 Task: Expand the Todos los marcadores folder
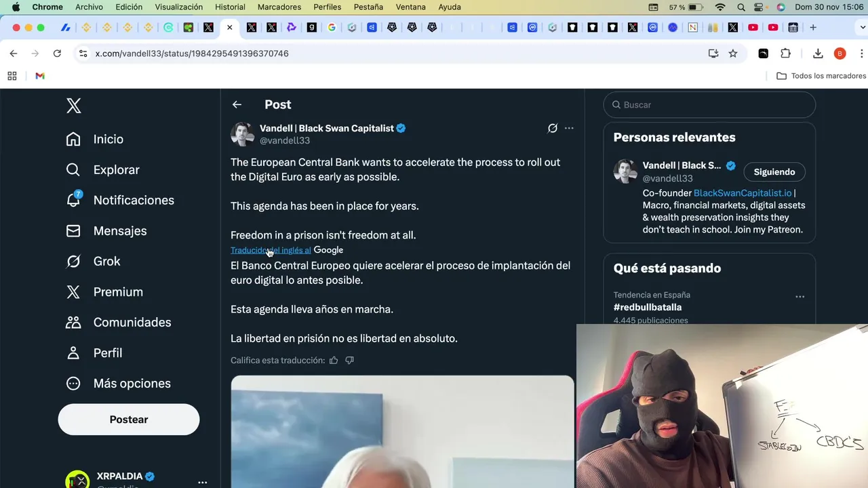(821, 76)
